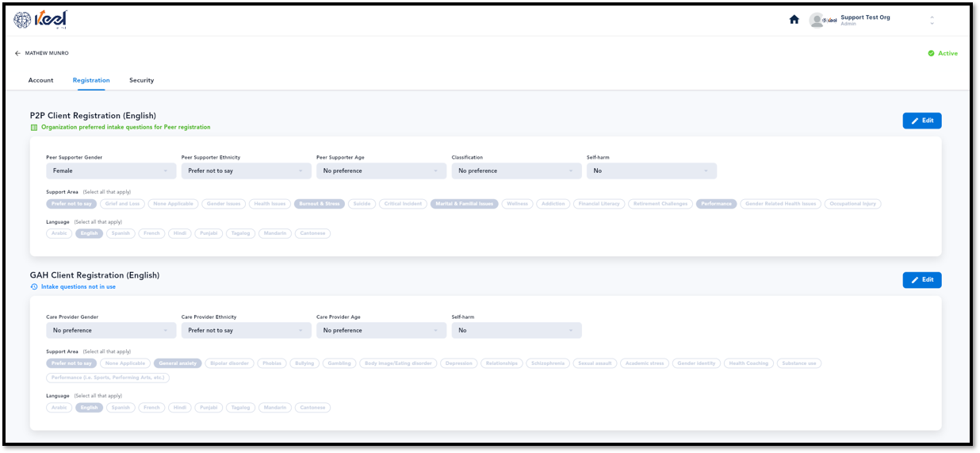The image size is (980, 453).
Task: Open the Peer Supporter Ethnicity dropdown
Action: (247, 171)
